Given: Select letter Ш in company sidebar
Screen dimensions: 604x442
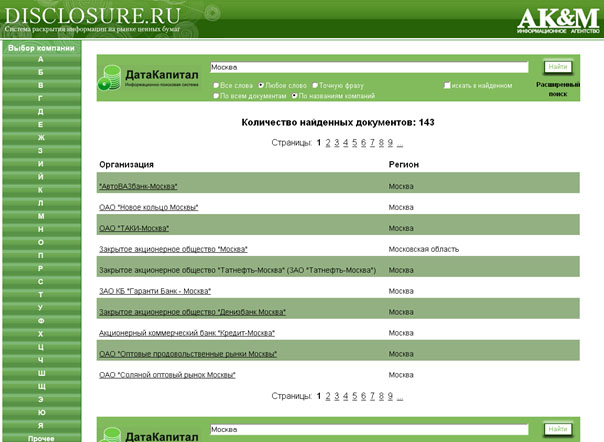Looking at the screenshot, I should pyautogui.click(x=41, y=373).
